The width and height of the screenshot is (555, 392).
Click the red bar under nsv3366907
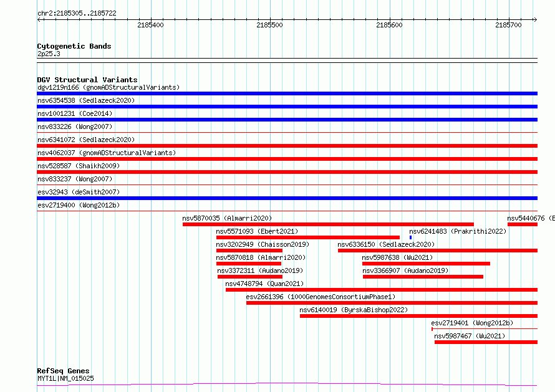423,277
